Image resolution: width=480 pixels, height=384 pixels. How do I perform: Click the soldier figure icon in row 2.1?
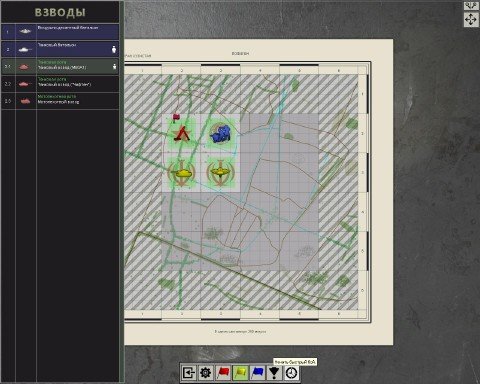point(114,67)
